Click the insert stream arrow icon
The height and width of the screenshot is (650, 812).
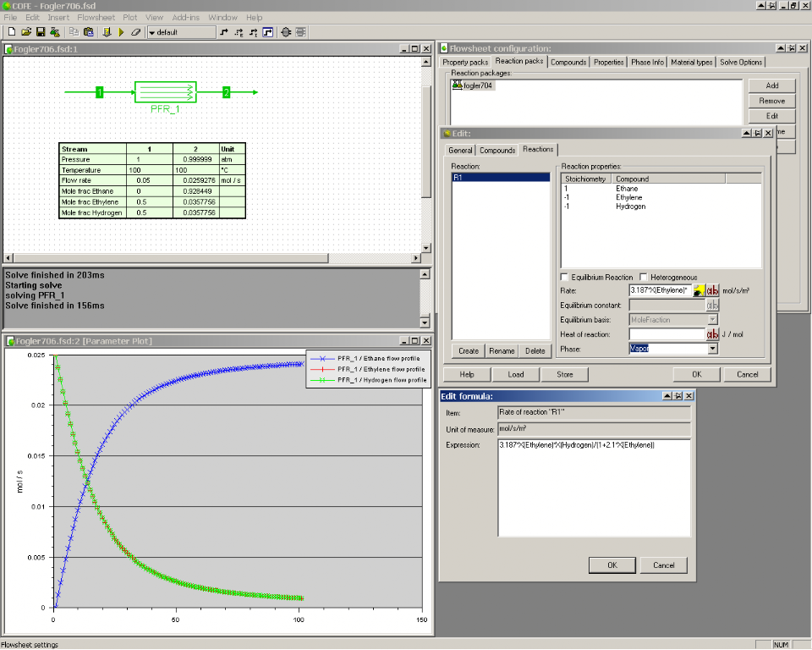click(223, 32)
